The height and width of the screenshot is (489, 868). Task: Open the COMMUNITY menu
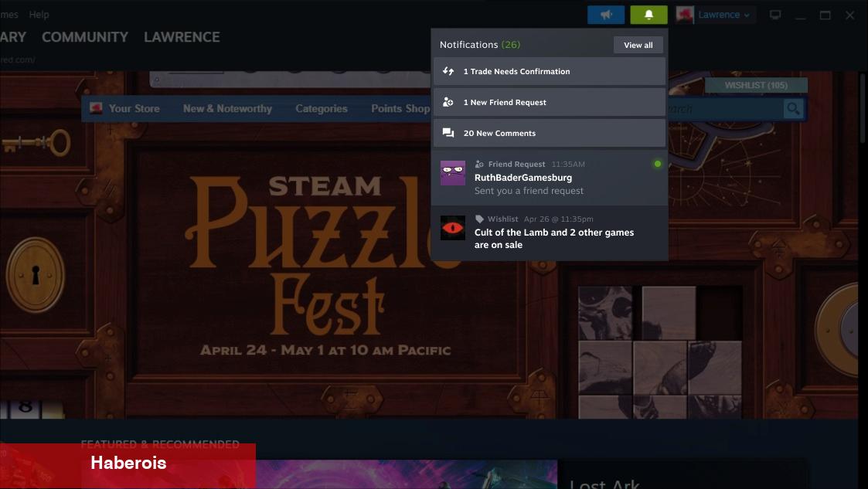point(85,37)
